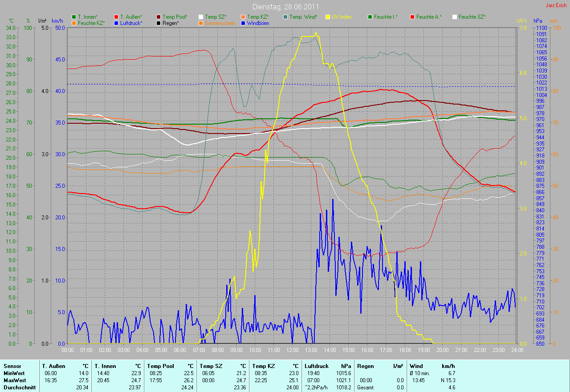Image resolution: width=570 pixels, height=392 pixels.
Task: Select the Temp SZ* legend label
Action: pyautogui.click(x=216, y=17)
